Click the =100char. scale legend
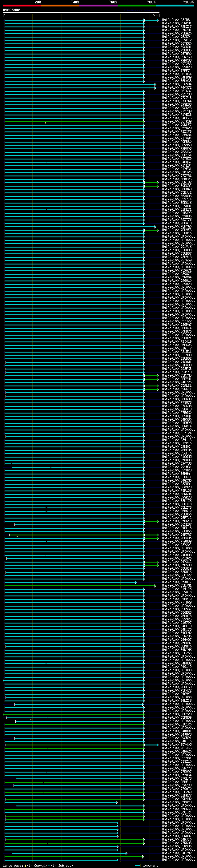The height and width of the screenshot is (868, 197). pos(146,865)
